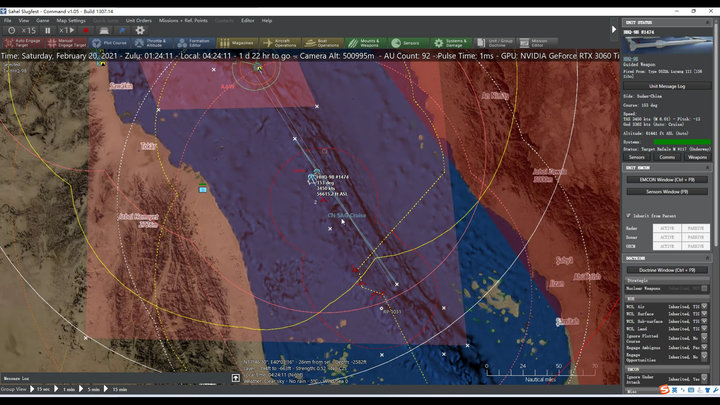Pause the simulation
This screenshot has width=720, height=405.
(x=48, y=30)
